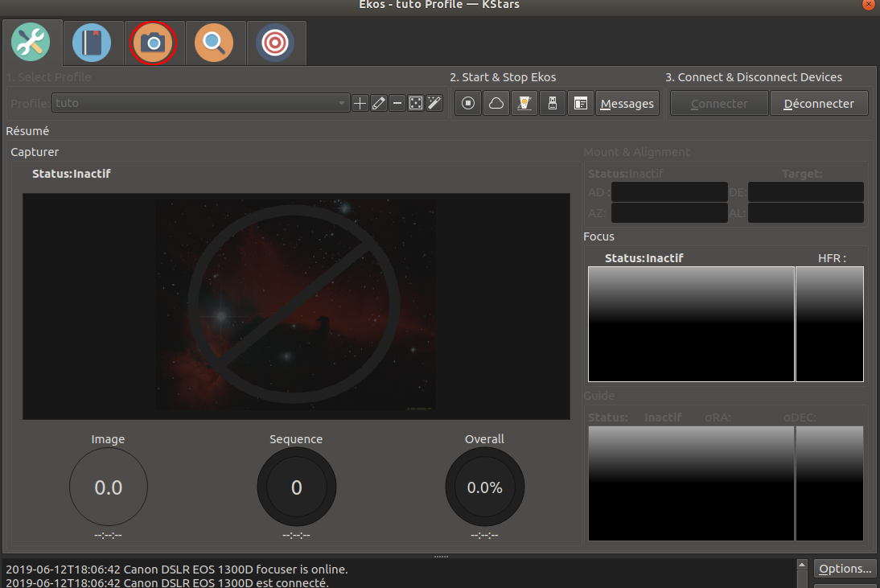Click the 'HFR :' label
Image resolution: width=880 pixels, height=588 pixels.
click(832, 258)
